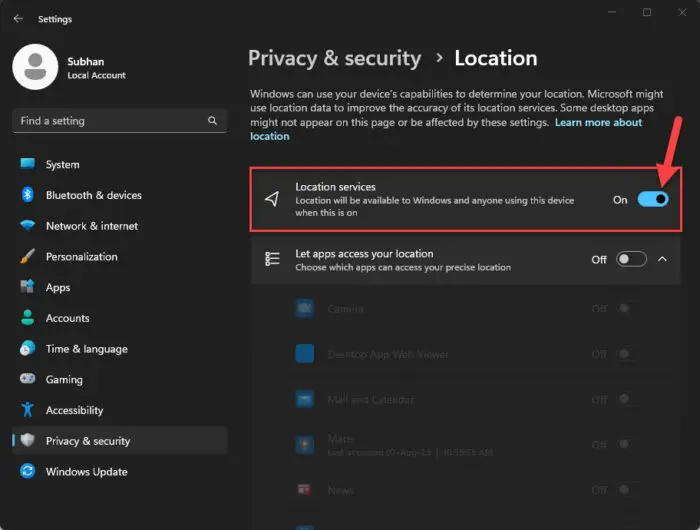The image size is (700, 530).
Task: Click the Subhan account name
Action: pos(86,62)
